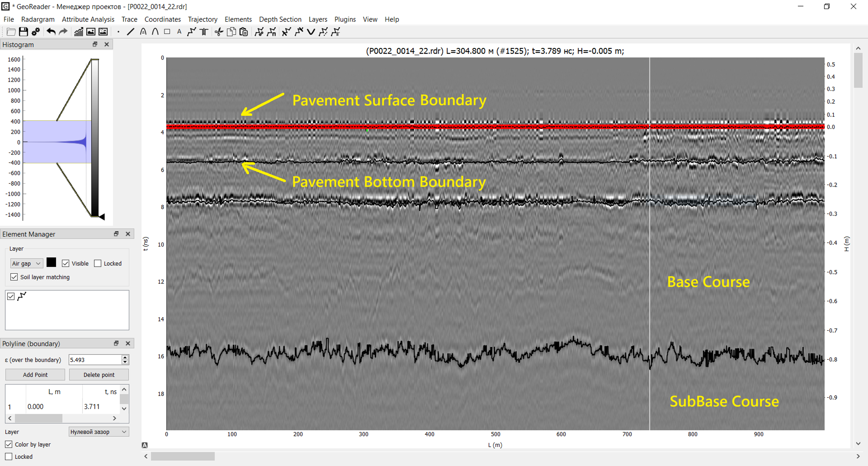Select the straight line drawing tool
This screenshot has width=868, height=466.
(x=130, y=32)
